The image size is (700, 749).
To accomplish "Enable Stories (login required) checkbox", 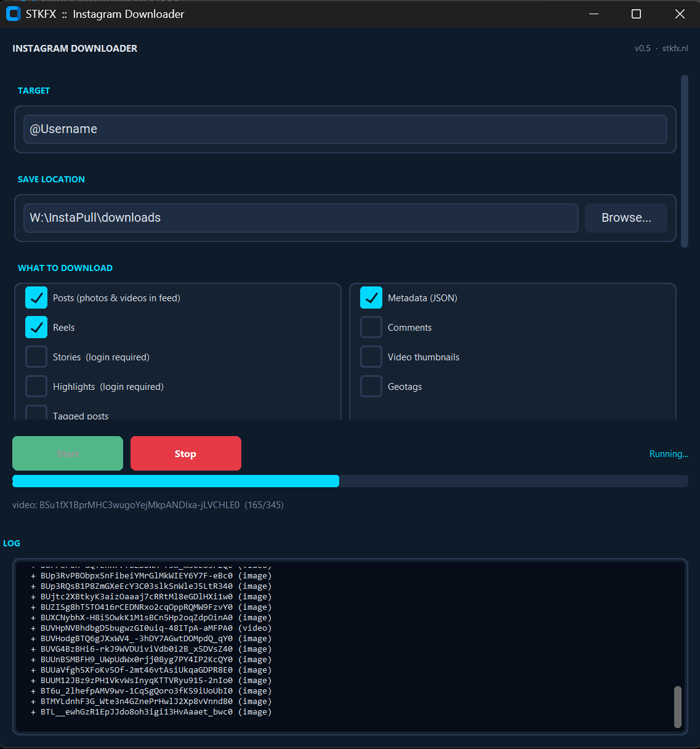I will pos(36,357).
